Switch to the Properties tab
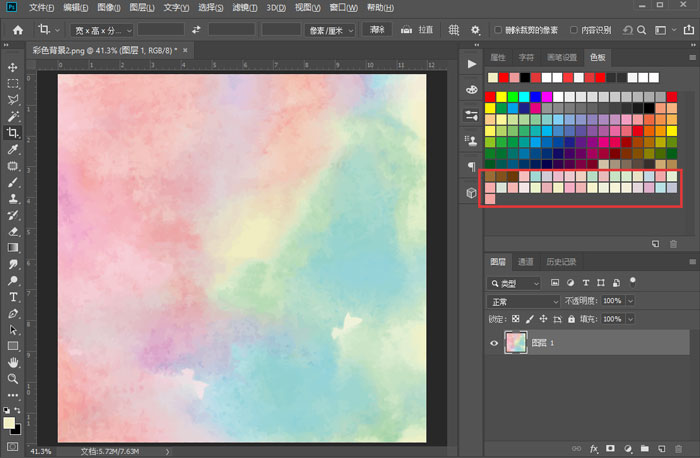 [x=498, y=58]
